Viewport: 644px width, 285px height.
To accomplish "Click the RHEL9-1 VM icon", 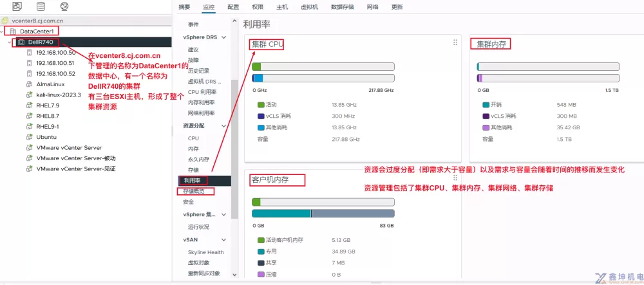I will click(29, 126).
